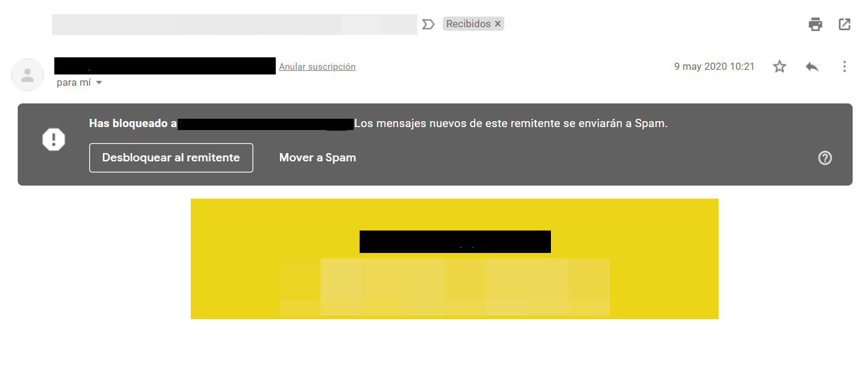Screen dimensions: 868x383
Task: Choose "Mover a Spam"
Action: 318,158
